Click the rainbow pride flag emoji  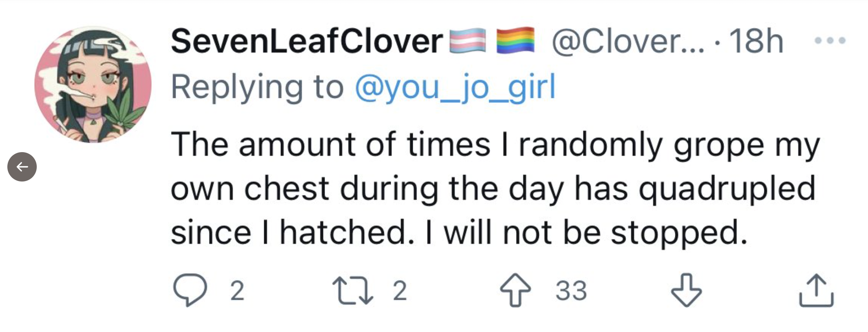coord(516,40)
